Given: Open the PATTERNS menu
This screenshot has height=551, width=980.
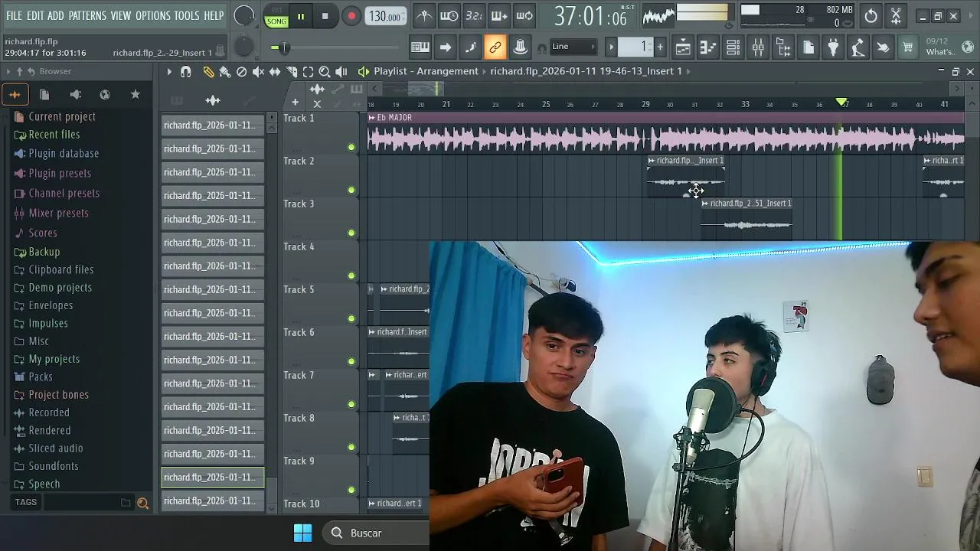Looking at the screenshot, I should (87, 15).
